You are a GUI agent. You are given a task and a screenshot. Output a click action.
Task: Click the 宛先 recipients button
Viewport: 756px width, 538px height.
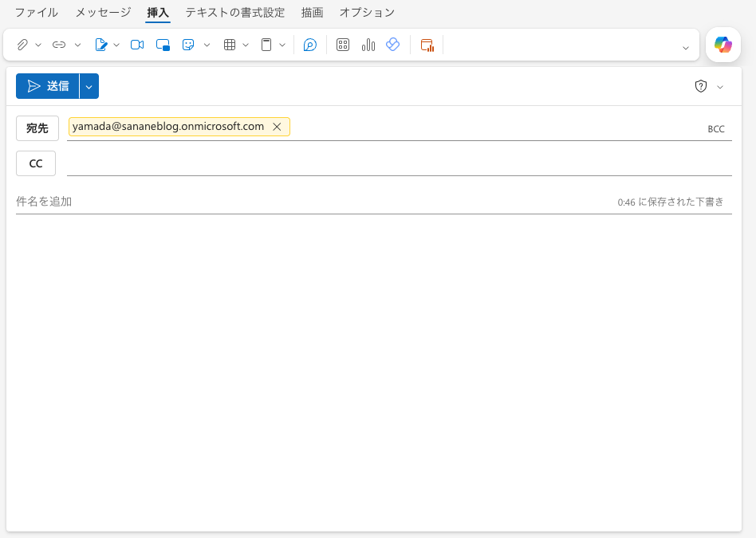pyautogui.click(x=37, y=128)
